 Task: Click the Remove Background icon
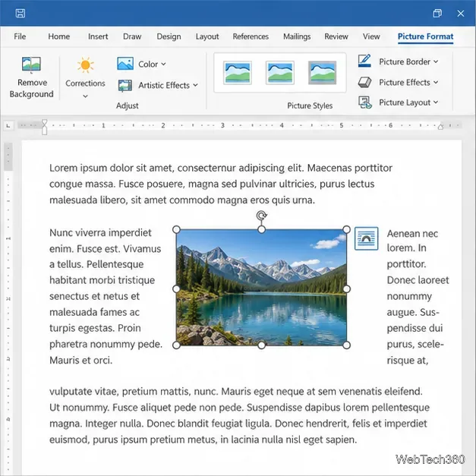(x=31, y=65)
